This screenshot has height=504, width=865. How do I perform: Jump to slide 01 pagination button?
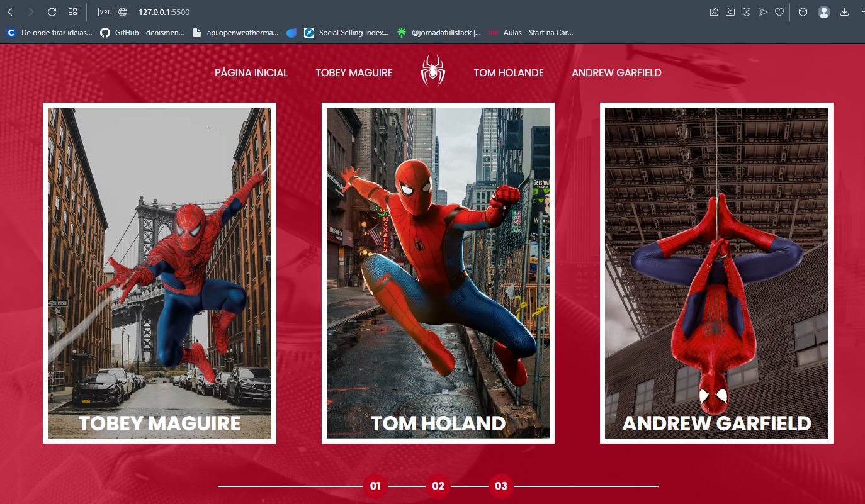pyautogui.click(x=375, y=486)
